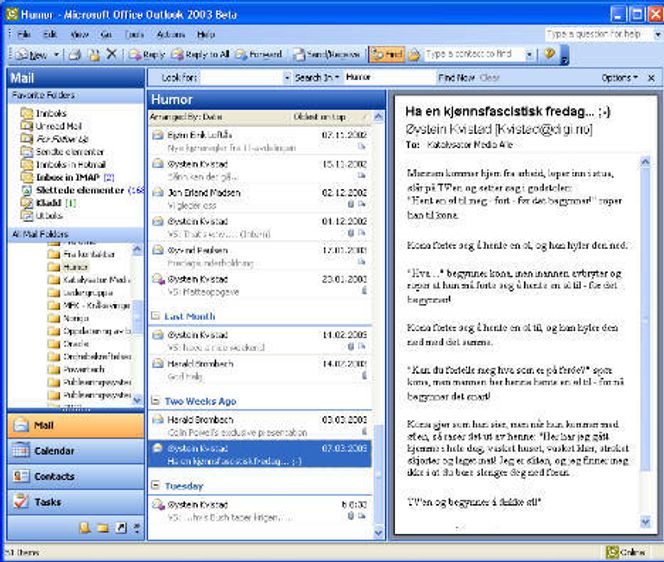Open Inbox in IMAP folder
664x562 pixels.
click(x=68, y=177)
